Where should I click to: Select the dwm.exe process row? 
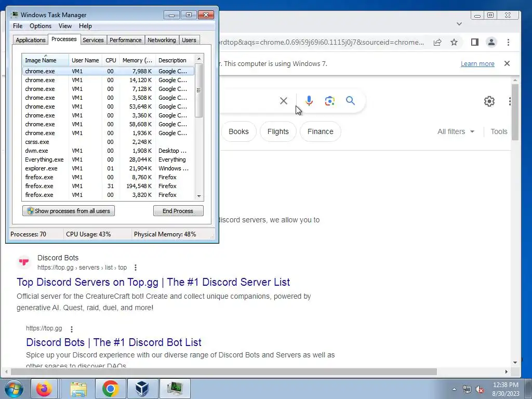[x=108, y=151]
